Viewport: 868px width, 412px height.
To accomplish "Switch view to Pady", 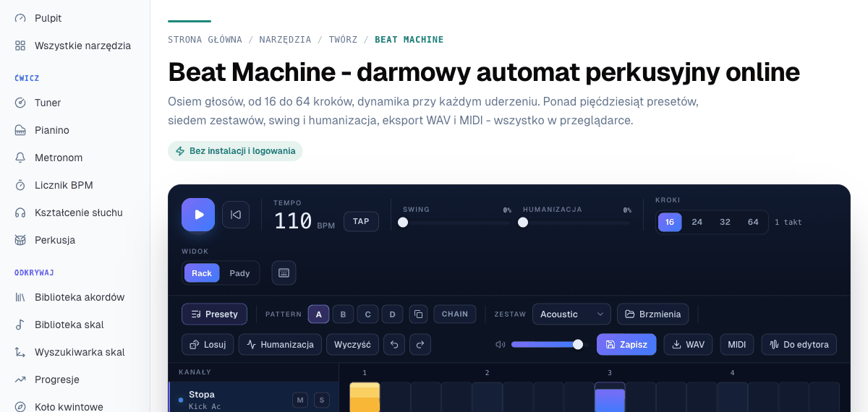I will (x=239, y=272).
